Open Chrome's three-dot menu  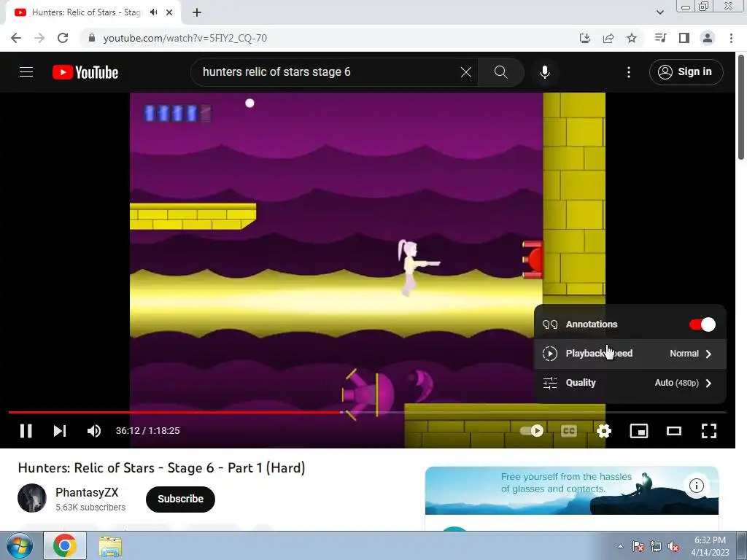[731, 38]
